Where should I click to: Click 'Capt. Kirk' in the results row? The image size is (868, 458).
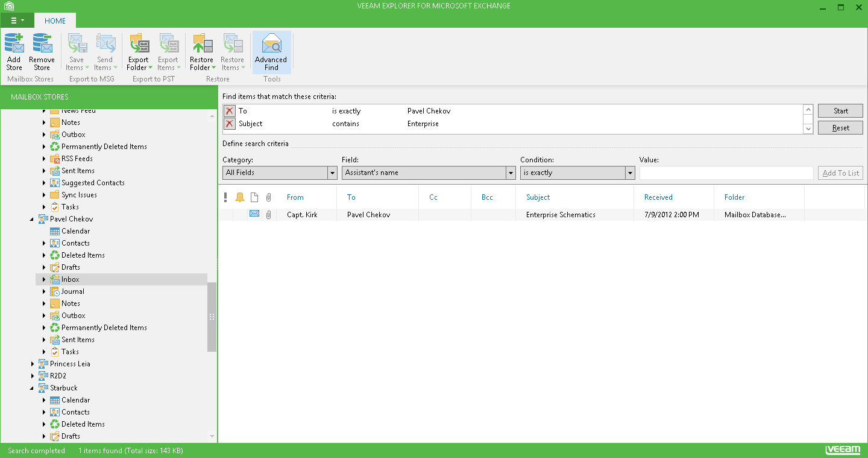tap(302, 215)
